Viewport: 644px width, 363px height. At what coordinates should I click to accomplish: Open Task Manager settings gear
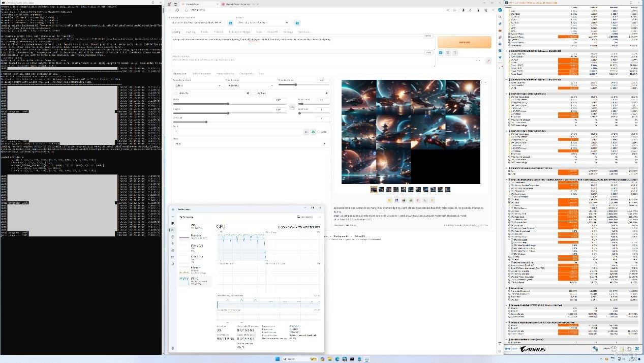coord(173,348)
